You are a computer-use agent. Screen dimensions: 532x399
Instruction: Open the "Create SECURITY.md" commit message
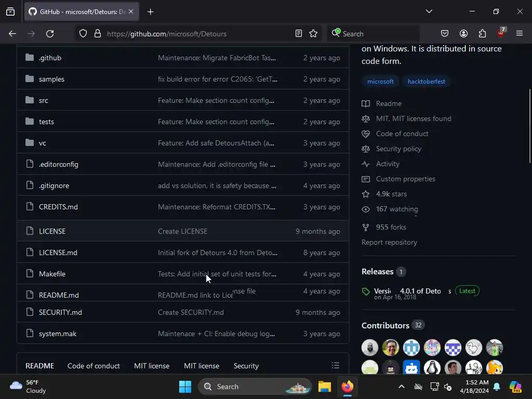(191, 312)
